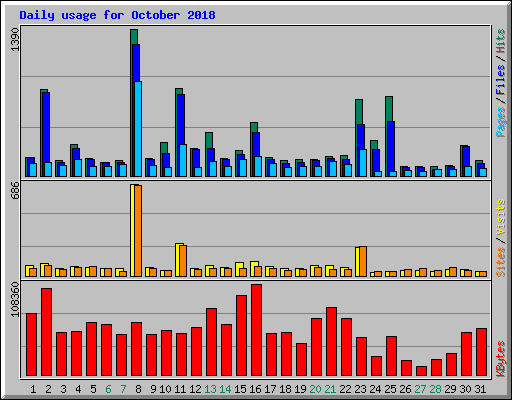Click the blue Files bar for day 2
This screenshot has height=400, width=512.
47,127
